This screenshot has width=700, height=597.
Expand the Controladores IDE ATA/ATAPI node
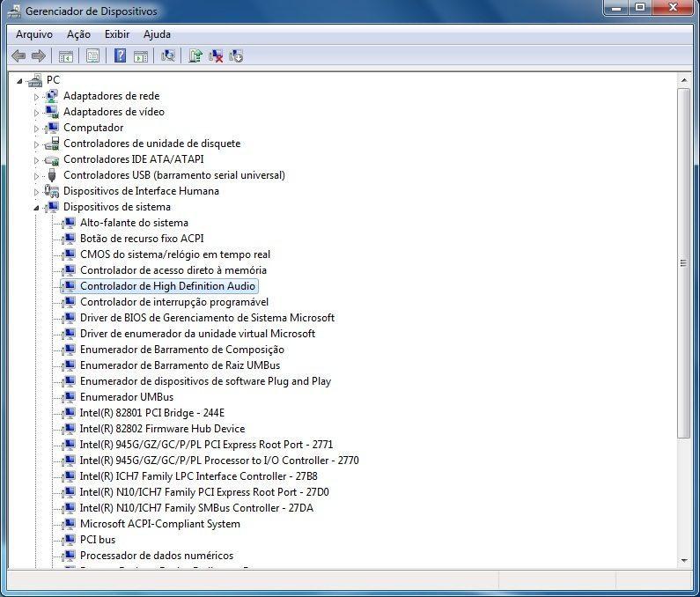37,159
